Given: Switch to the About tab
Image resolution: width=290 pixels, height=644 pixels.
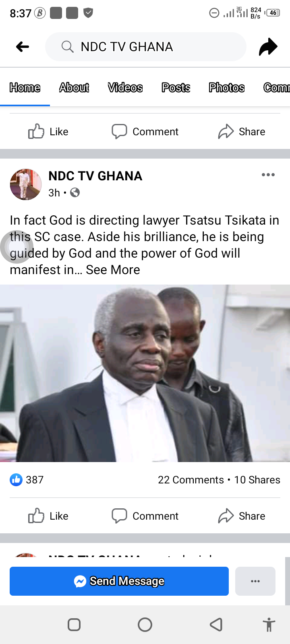Looking at the screenshot, I should click(x=74, y=87).
